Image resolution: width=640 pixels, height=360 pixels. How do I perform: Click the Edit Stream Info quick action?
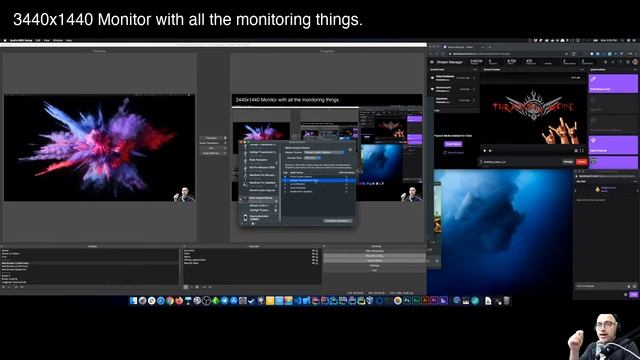pyautogui.click(x=613, y=84)
